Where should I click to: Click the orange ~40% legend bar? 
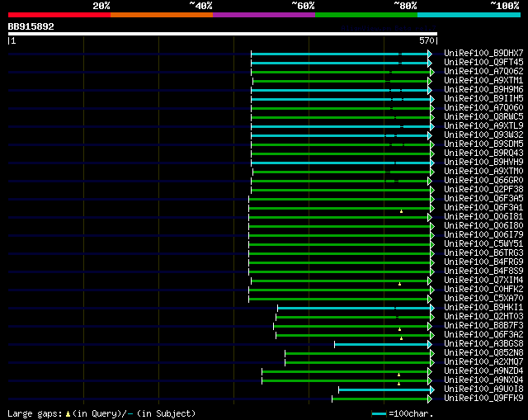161,15
